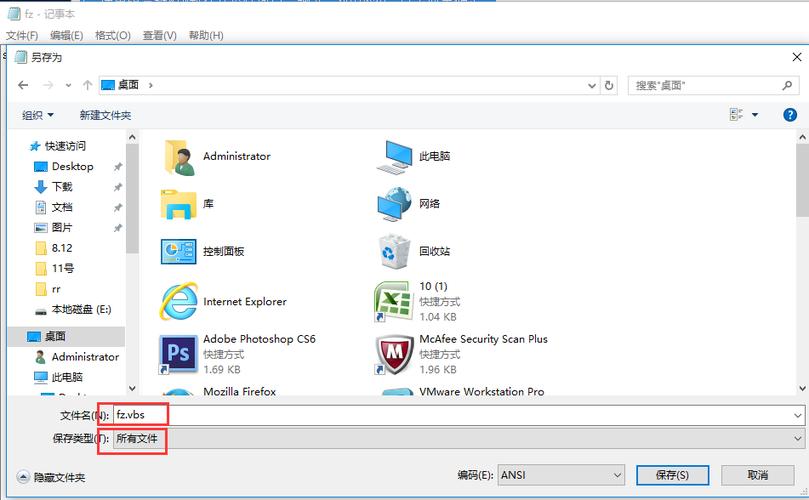Refresh the folder view

click(x=609, y=85)
